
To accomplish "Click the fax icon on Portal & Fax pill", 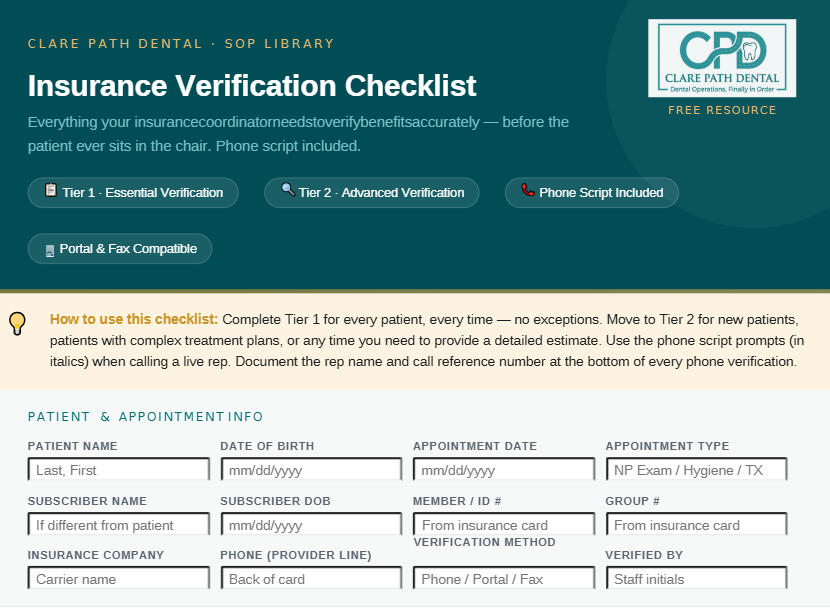I will tap(50, 250).
